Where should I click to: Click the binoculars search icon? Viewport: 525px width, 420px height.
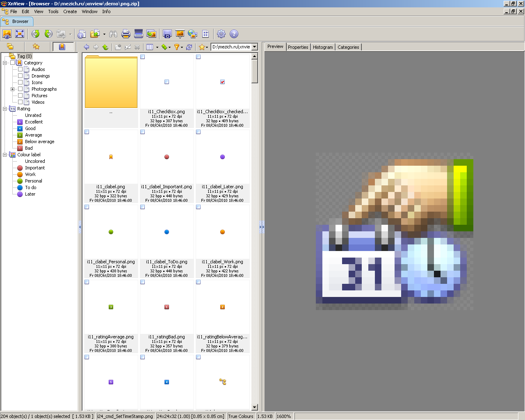pyautogui.click(x=113, y=34)
